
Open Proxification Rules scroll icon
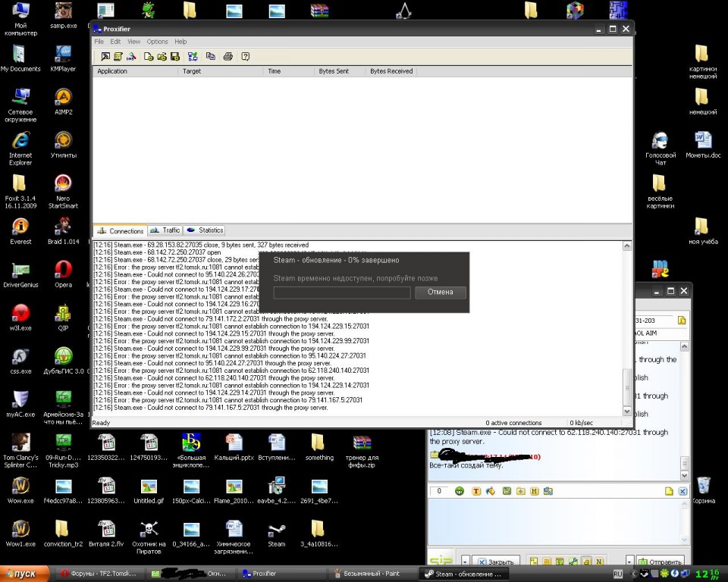pyautogui.click(x=118, y=57)
